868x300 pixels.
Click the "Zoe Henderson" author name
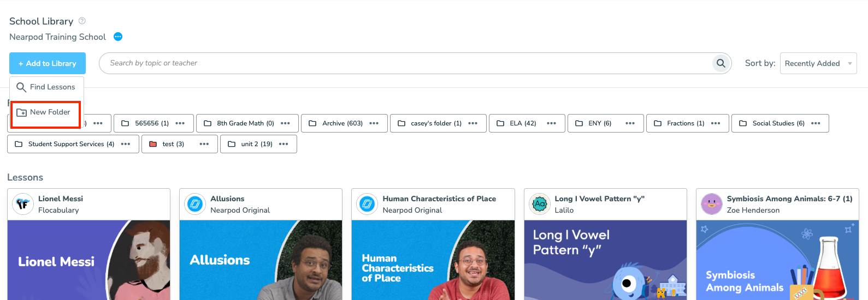click(x=753, y=210)
